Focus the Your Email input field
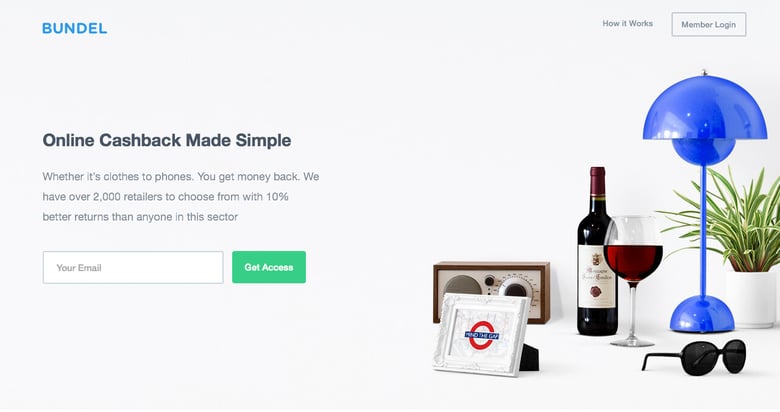This screenshot has width=780, height=412. (x=133, y=267)
